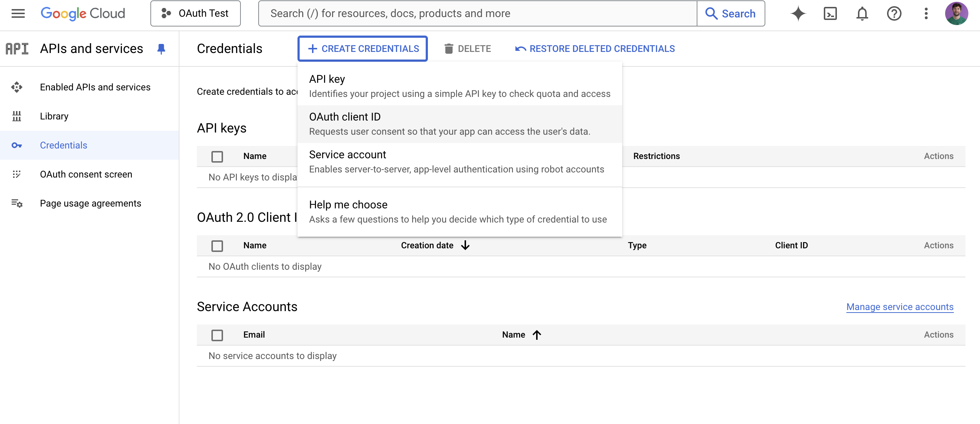Viewport: 980px width, 424px height.
Task: Click the plus icon in CREATE CREDENTIALS
Action: [x=312, y=49]
